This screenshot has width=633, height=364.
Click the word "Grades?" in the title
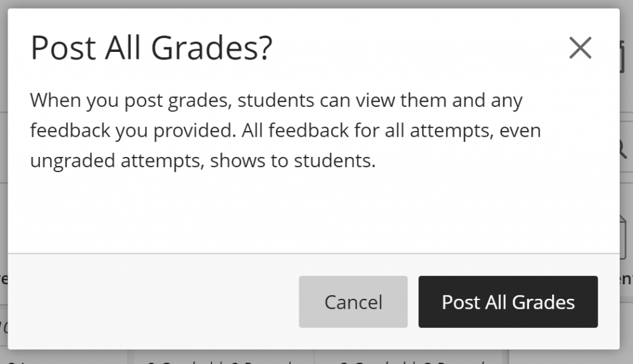click(x=218, y=48)
